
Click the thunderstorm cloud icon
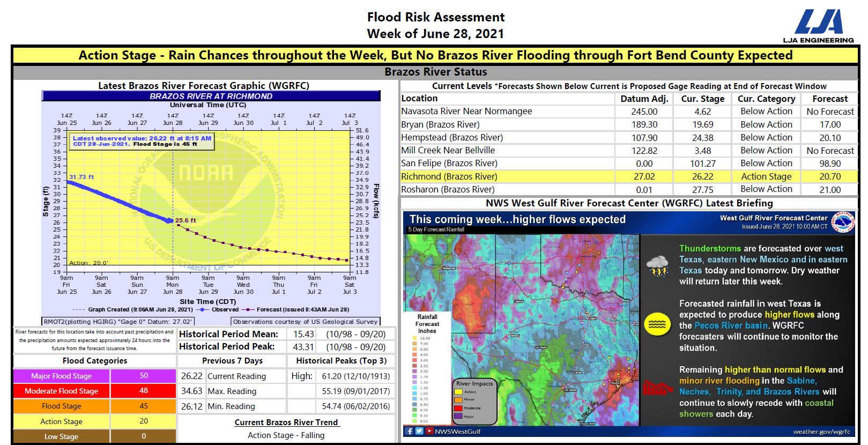point(657,266)
